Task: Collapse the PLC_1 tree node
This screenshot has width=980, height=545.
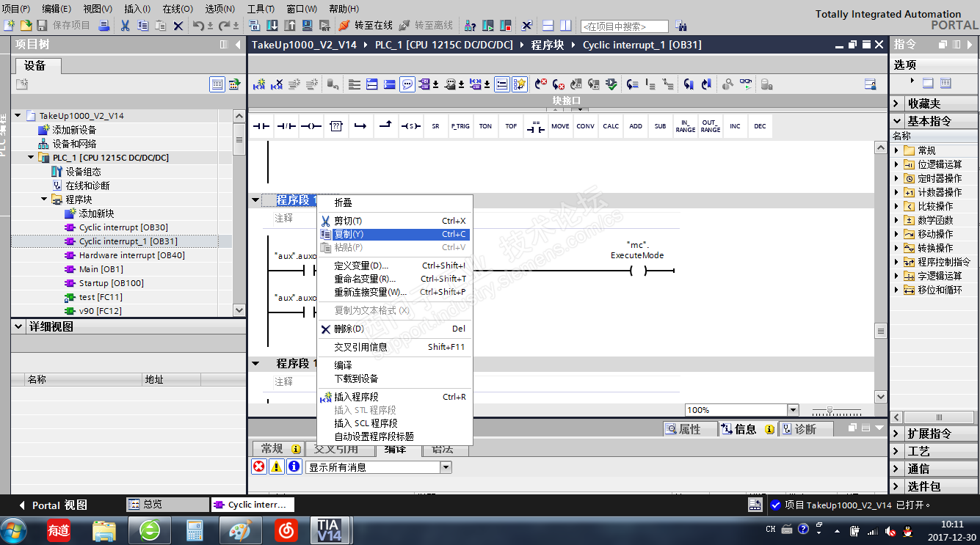Action: (x=31, y=158)
